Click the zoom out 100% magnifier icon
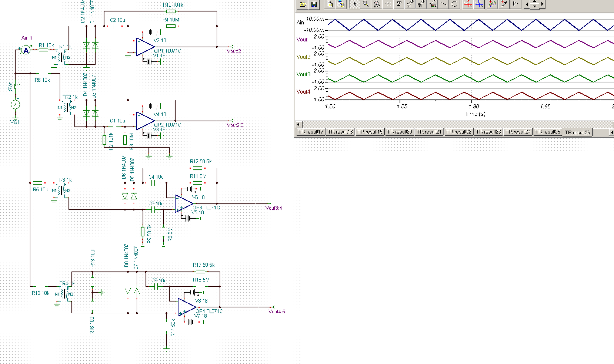 (377, 4)
